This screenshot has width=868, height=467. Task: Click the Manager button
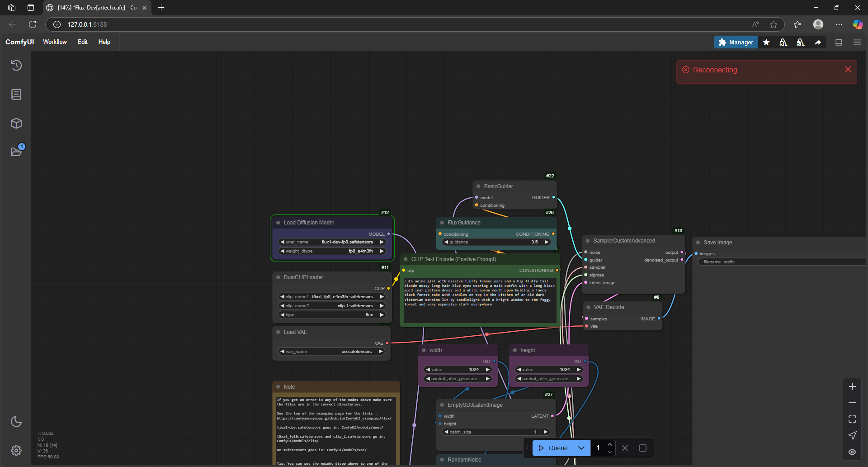point(736,42)
